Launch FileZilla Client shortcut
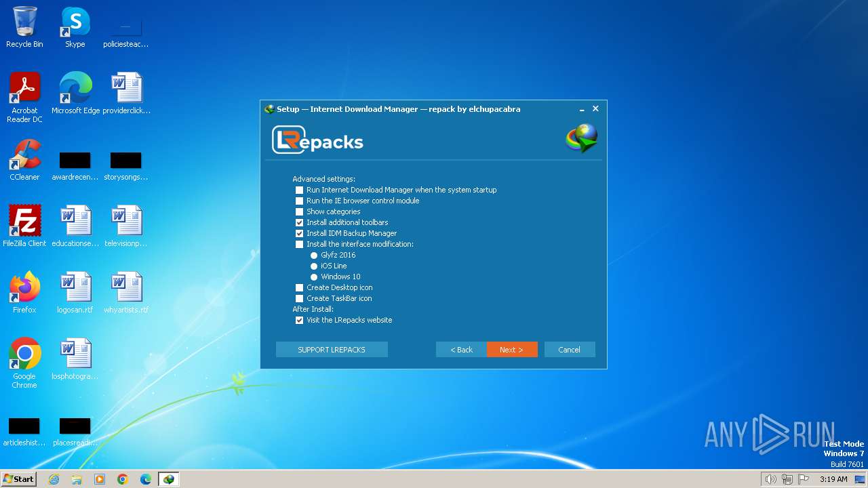Screen dimensions: 868x488 (24, 226)
